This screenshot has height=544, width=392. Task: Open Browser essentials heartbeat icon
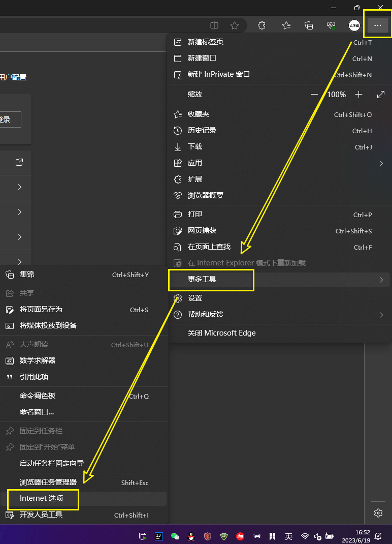(331, 25)
